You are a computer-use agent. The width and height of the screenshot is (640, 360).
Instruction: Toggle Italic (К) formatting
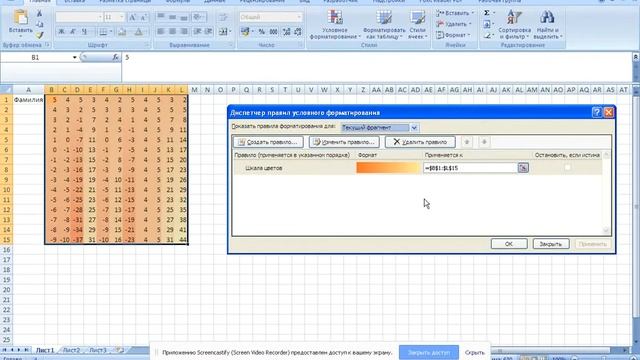tap(73, 31)
